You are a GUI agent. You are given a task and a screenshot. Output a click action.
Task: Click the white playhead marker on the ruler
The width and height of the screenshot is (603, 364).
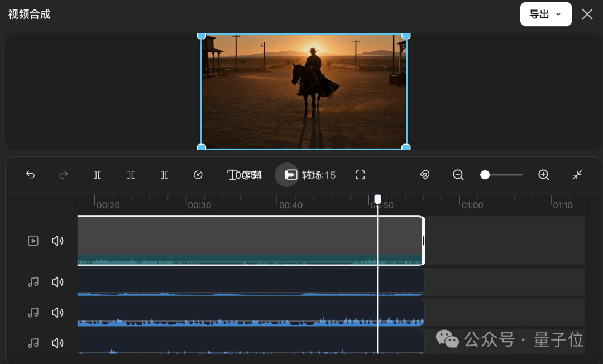point(377,199)
